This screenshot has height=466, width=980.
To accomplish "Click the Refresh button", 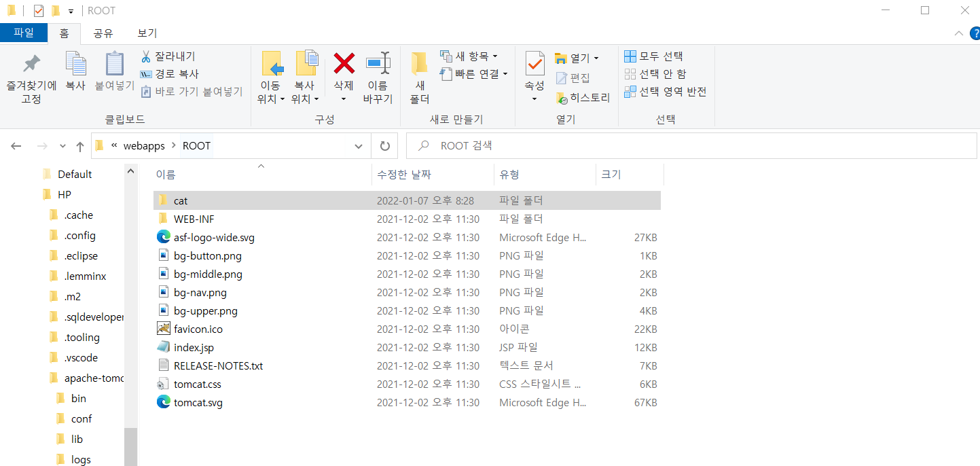I will coord(384,146).
